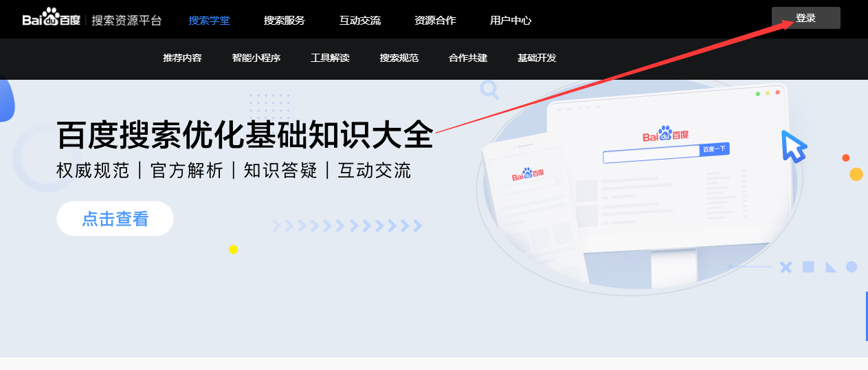868x370 pixels.
Task: Switch to 工具解读 submenu tab
Action: [330, 58]
